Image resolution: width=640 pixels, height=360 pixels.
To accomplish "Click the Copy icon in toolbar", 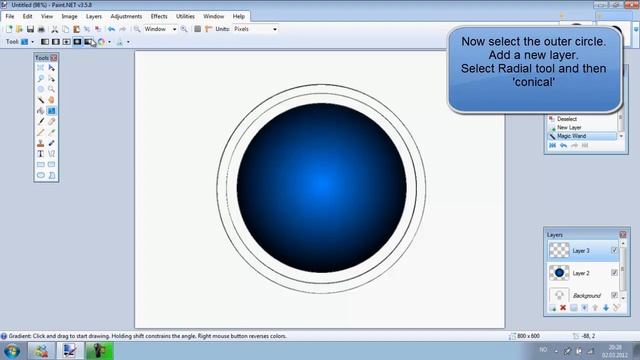I will click(x=65, y=29).
